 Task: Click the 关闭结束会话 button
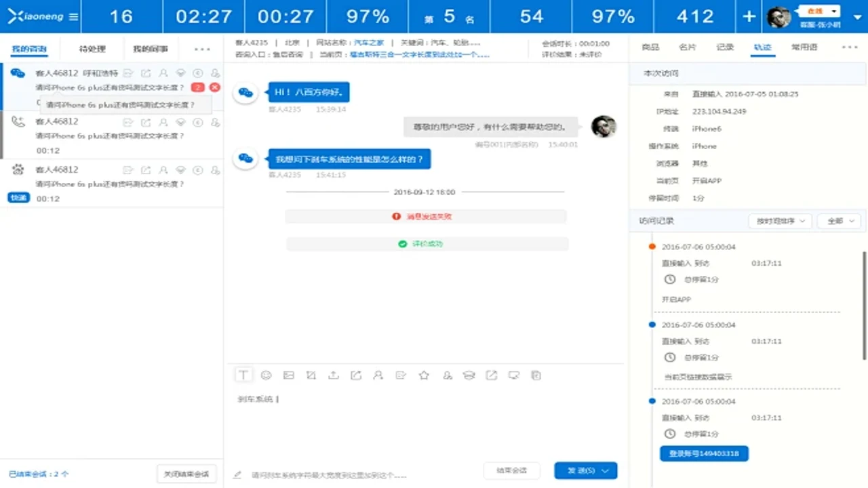point(186,474)
